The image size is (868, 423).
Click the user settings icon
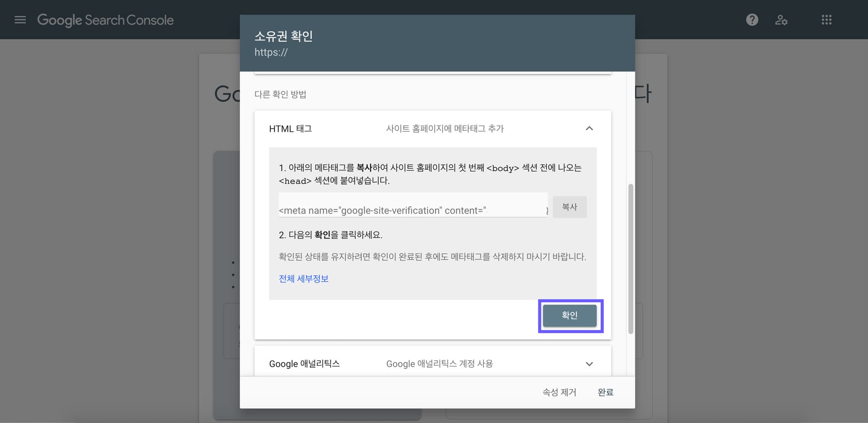[781, 19]
